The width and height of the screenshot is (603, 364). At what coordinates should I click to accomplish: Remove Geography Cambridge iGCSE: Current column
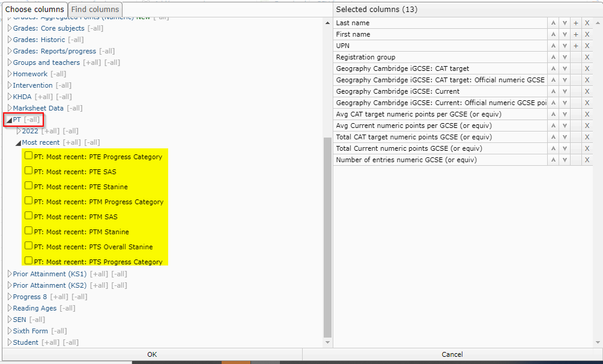point(587,91)
